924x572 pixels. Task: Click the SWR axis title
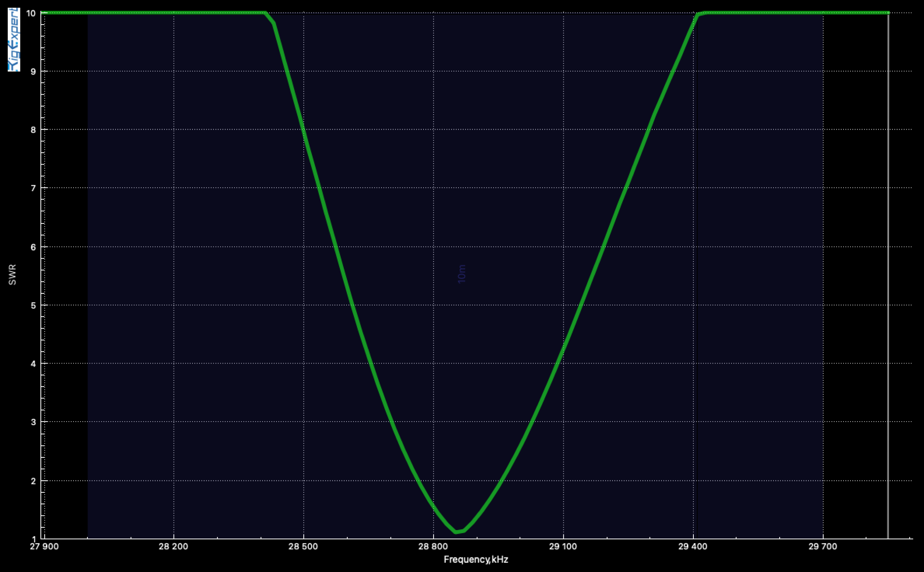pos(12,275)
